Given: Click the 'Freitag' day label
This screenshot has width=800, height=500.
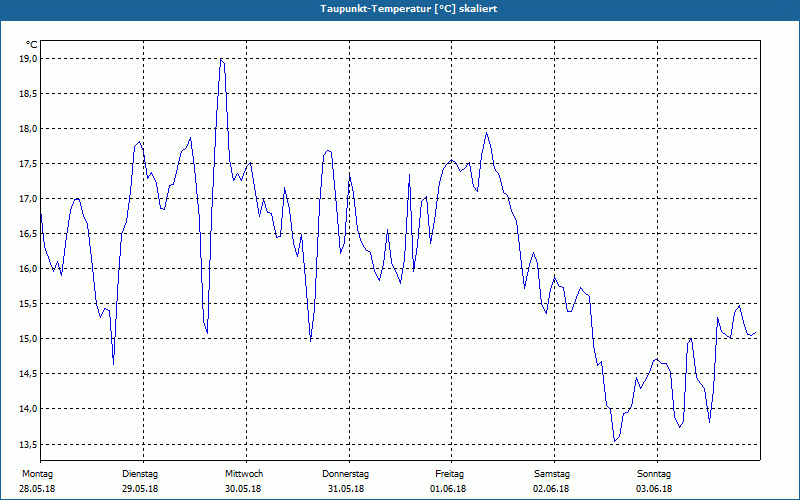Looking at the screenshot, I should click(x=449, y=474).
